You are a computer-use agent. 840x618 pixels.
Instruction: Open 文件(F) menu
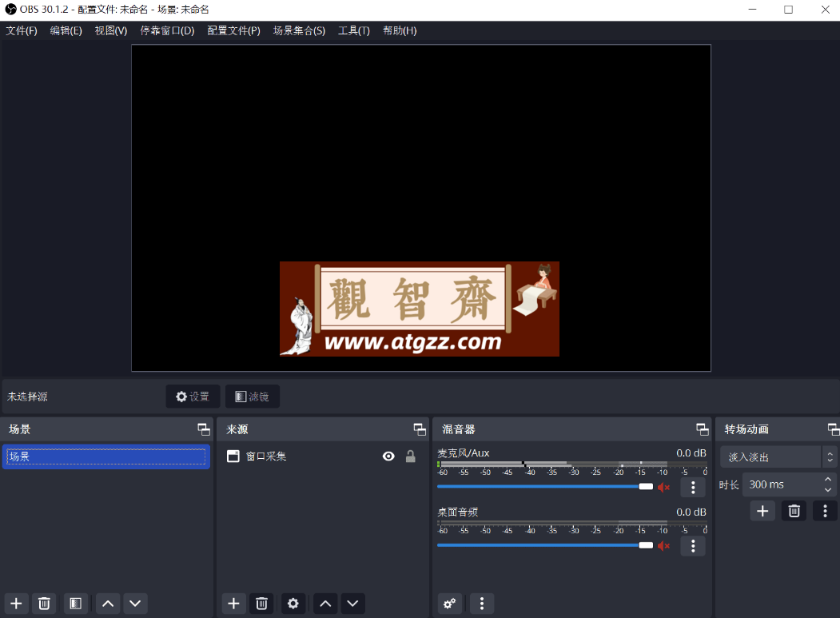(22, 30)
